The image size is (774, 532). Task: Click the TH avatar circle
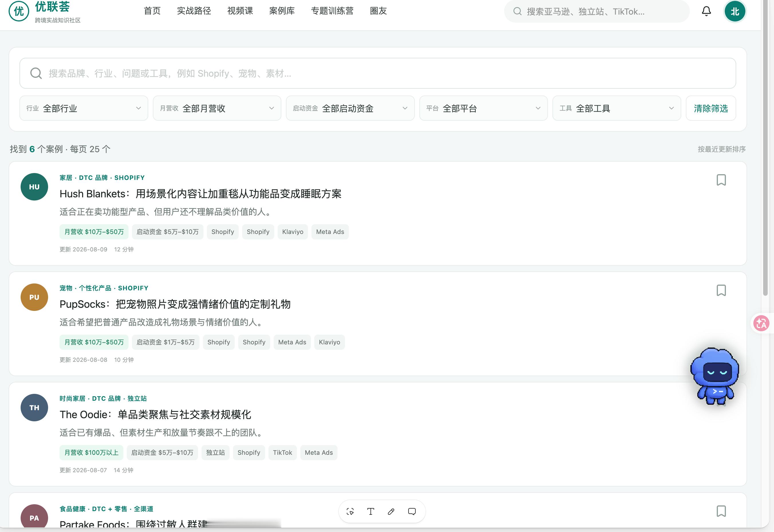click(34, 407)
